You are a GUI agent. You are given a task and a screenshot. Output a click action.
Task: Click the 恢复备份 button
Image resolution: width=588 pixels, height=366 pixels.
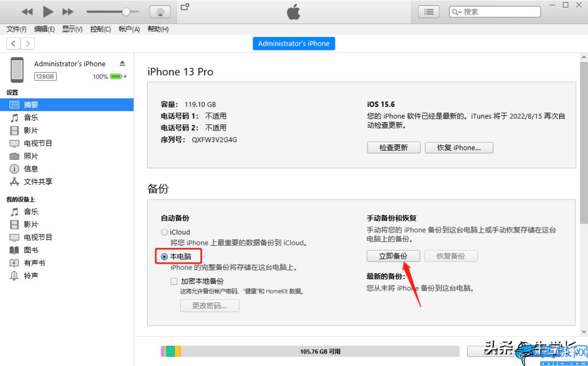click(x=451, y=256)
